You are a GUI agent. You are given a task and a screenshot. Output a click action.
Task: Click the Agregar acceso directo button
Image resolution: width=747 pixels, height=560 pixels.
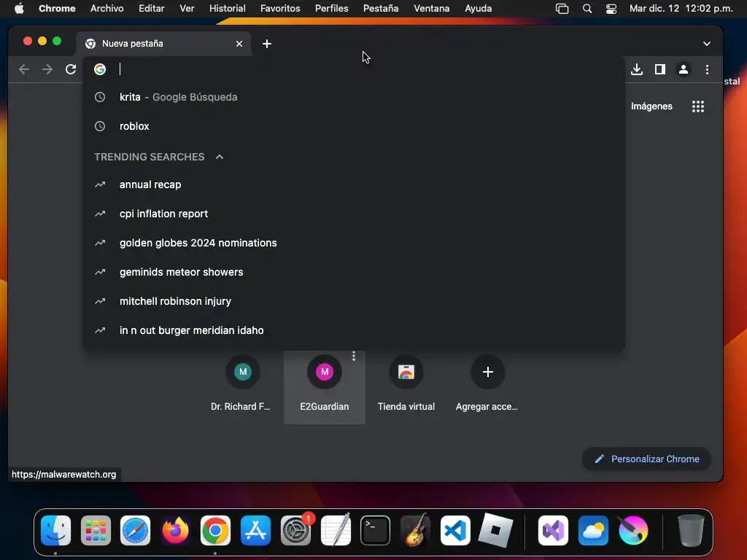pos(487,386)
